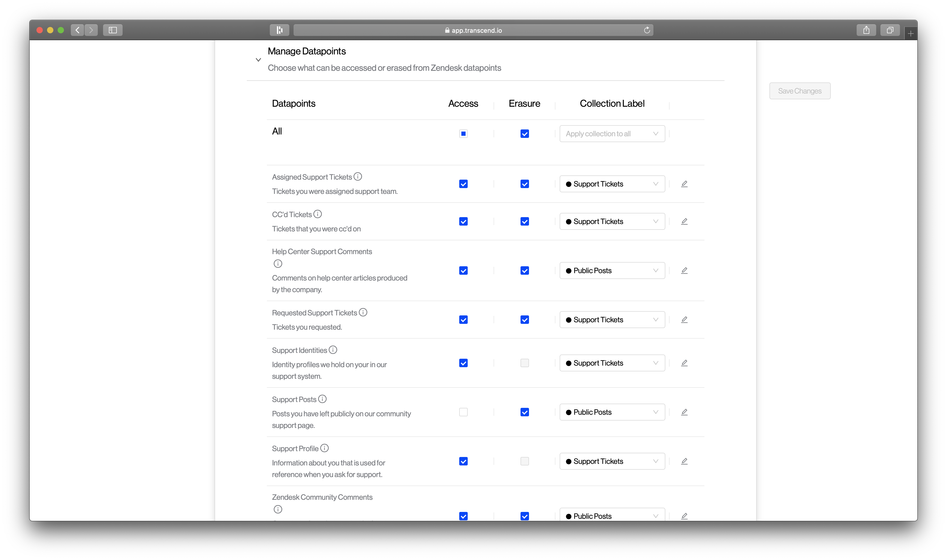This screenshot has width=947, height=560.
Task: Toggle the All row Erasure checkbox
Action: [524, 134]
